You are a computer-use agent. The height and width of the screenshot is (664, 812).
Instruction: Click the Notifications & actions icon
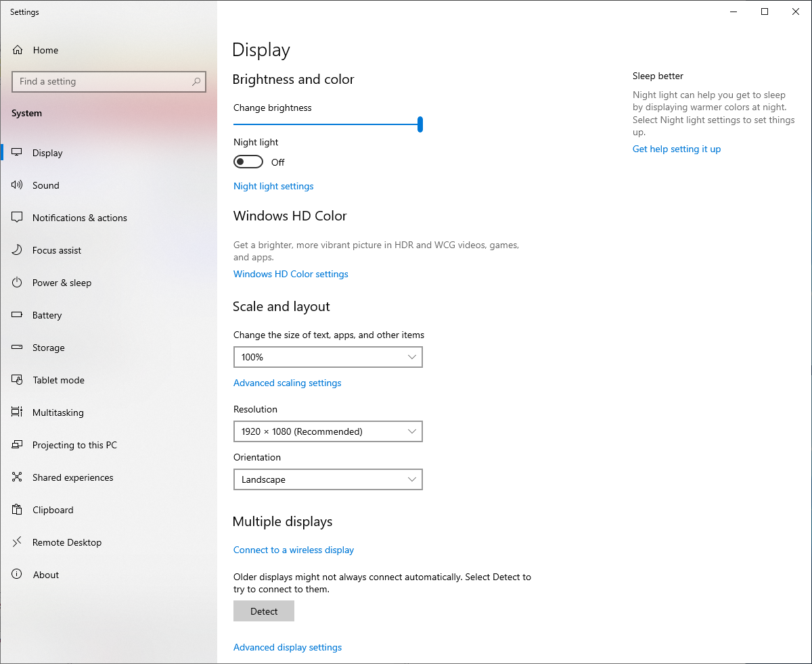coord(18,218)
